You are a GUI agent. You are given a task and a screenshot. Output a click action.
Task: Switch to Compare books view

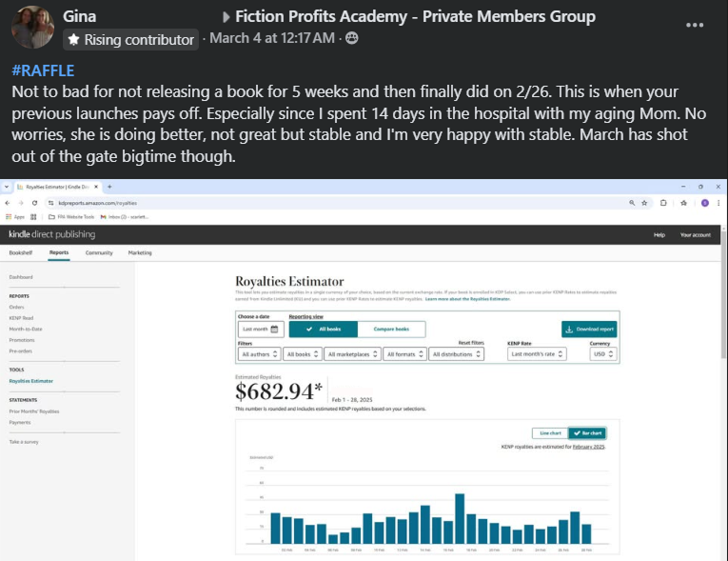391,329
